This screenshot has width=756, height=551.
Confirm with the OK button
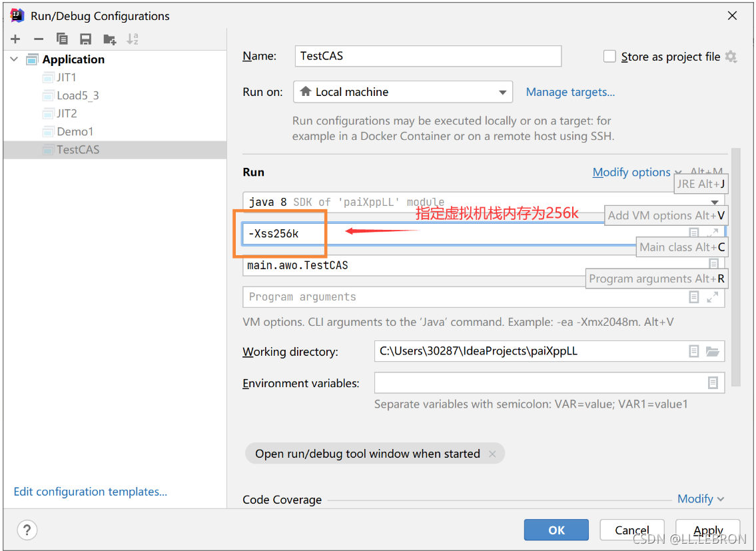click(556, 530)
